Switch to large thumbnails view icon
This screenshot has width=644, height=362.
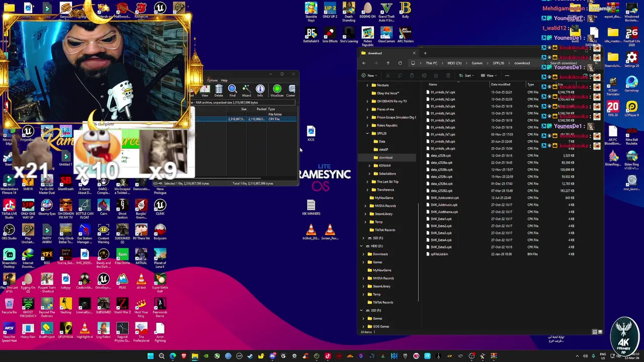600,332
